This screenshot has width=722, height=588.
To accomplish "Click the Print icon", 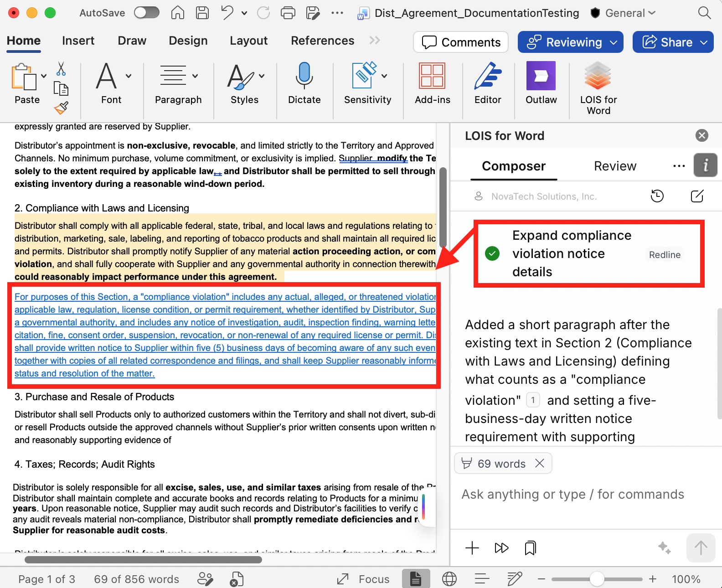I will [x=288, y=13].
